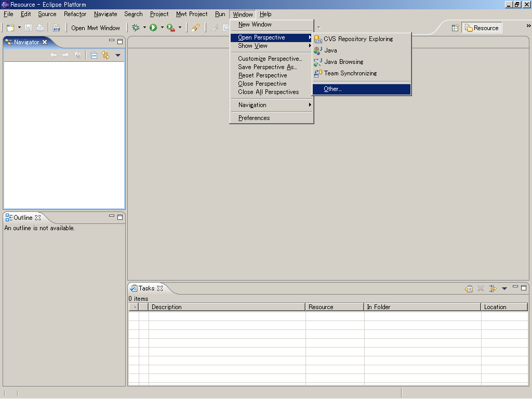This screenshot has width=532, height=399.
Task: Open the Run dropdown arrow
Action: coord(162,28)
